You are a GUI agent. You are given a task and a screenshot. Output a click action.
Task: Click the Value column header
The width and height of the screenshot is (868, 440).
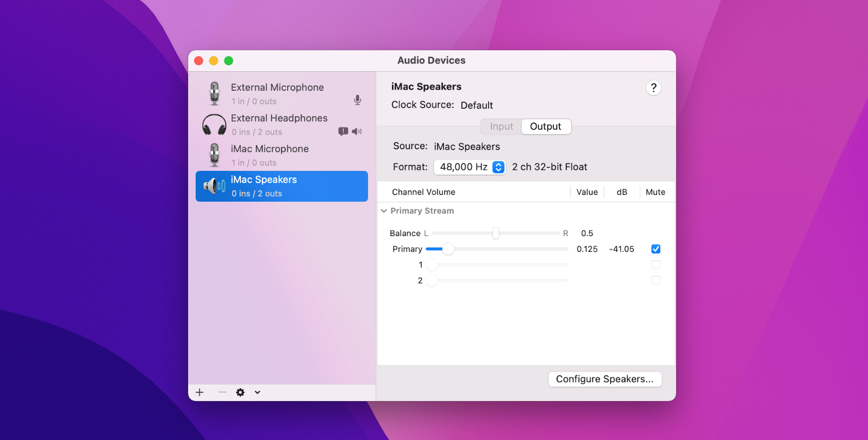tap(587, 192)
